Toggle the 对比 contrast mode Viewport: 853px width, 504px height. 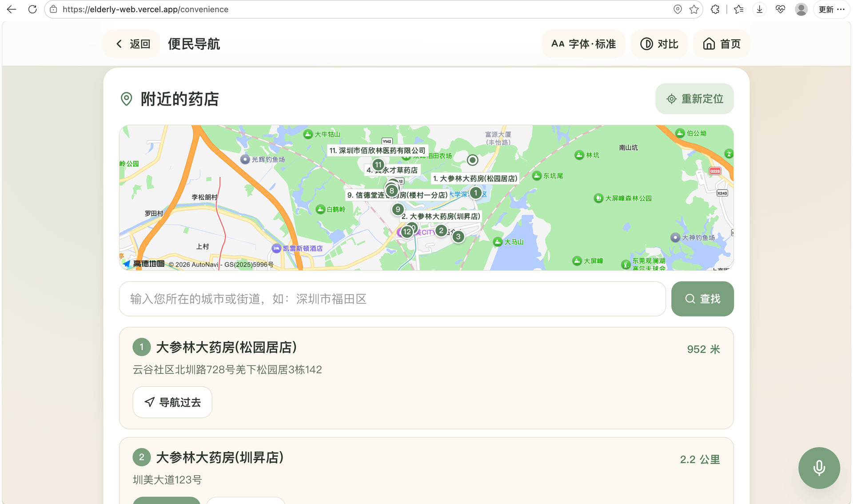pos(659,44)
